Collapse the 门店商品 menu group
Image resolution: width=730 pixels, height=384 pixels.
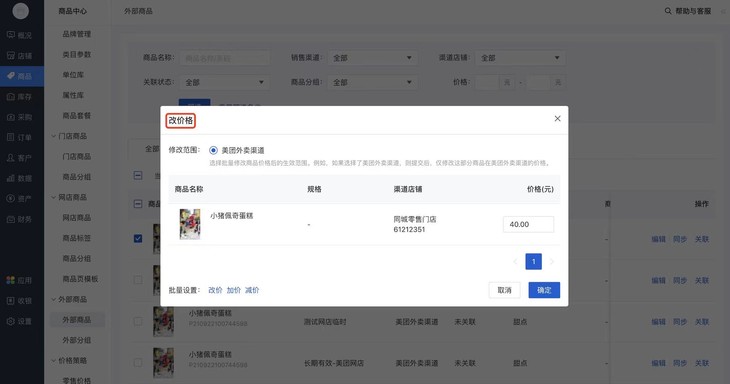pos(54,136)
